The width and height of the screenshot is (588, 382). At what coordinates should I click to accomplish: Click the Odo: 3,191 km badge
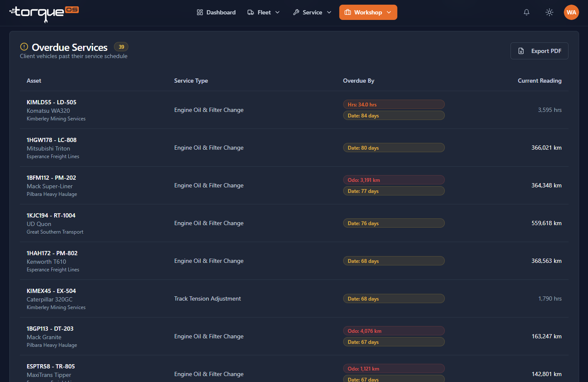click(394, 180)
